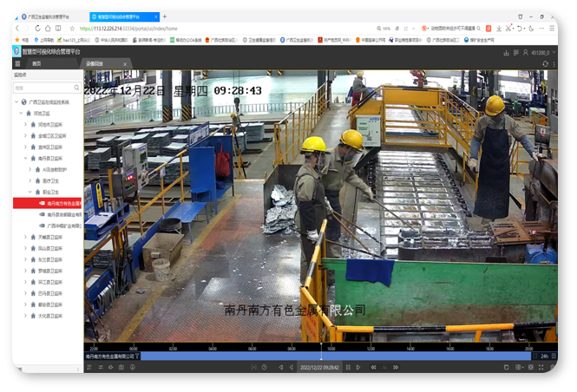
Task: Expand the 金城江区卫监所 tree node
Action: [x=25, y=135]
